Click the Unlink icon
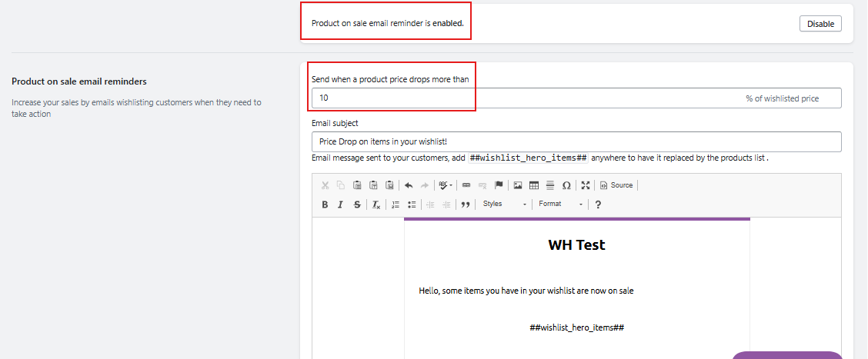The image size is (868, 359). [482, 185]
